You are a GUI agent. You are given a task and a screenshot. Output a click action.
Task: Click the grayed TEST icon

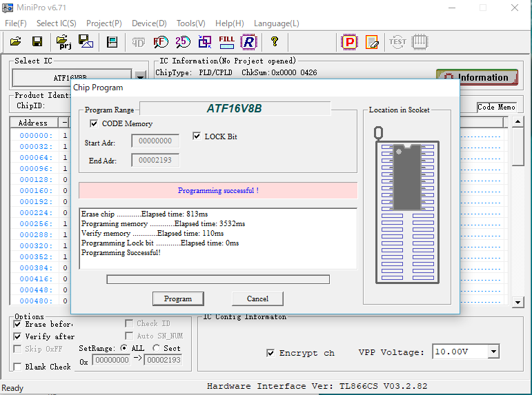[397, 42]
